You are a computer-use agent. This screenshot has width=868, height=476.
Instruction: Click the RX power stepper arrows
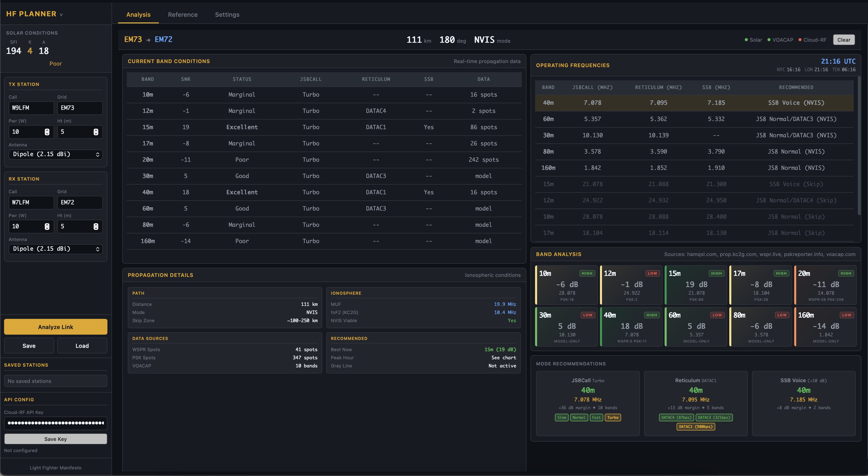point(47,227)
